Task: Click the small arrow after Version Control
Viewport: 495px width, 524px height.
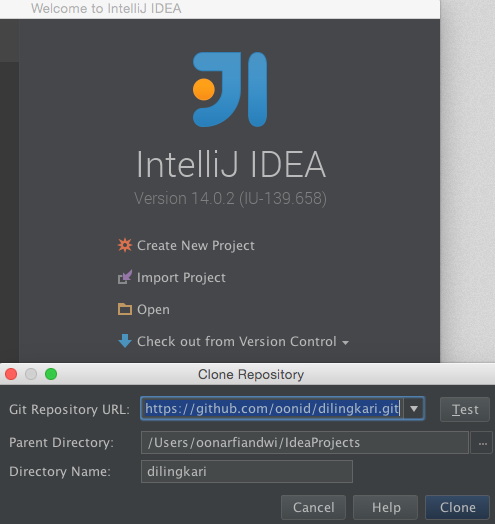Action: [346, 343]
